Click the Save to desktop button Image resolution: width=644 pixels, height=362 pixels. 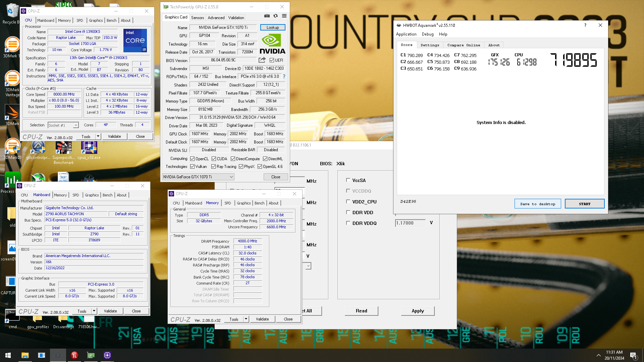pos(538,204)
